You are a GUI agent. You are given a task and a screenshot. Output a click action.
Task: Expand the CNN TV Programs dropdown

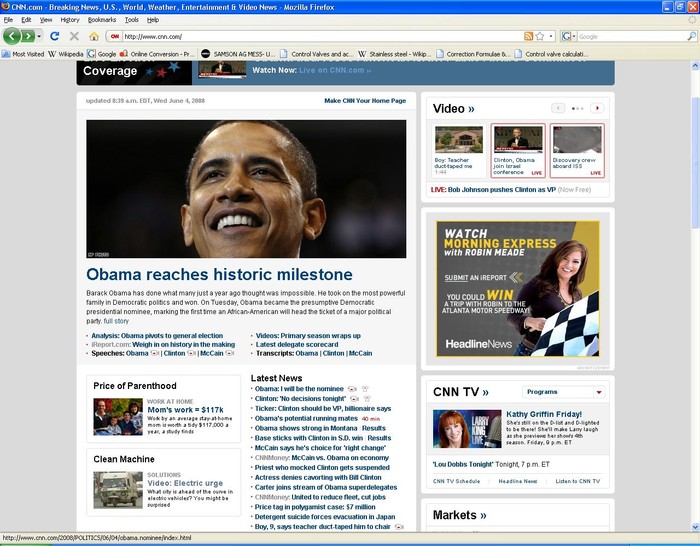point(599,392)
